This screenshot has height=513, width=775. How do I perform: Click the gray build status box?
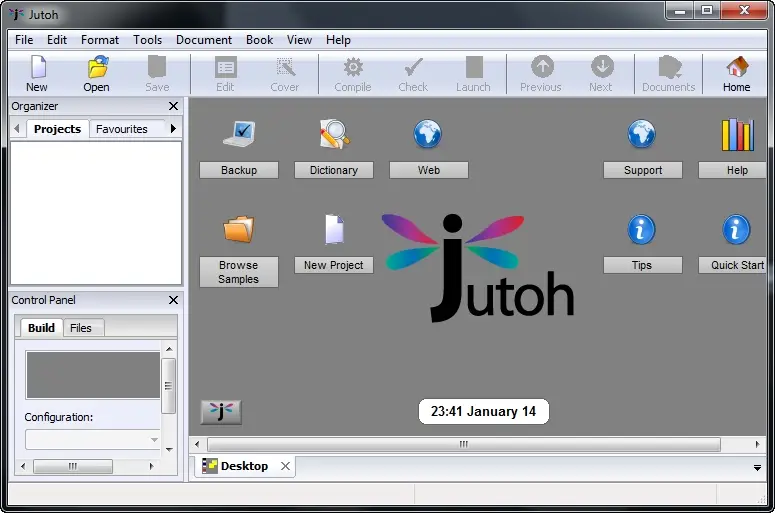pos(93,375)
